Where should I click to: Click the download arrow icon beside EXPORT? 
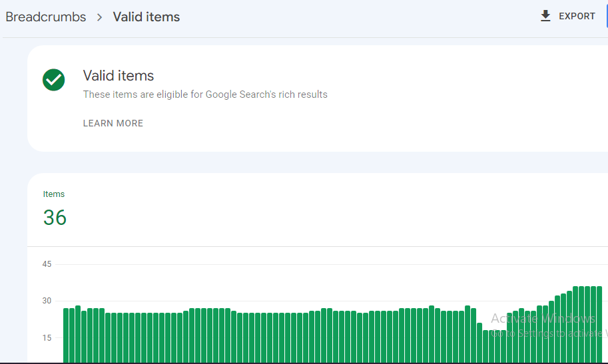click(x=545, y=16)
